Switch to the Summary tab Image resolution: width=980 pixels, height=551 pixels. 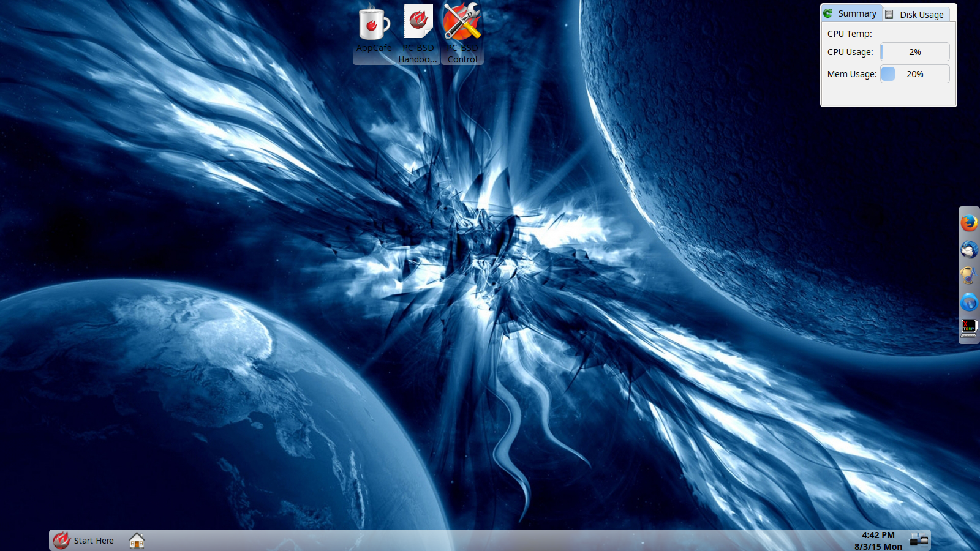(x=851, y=13)
